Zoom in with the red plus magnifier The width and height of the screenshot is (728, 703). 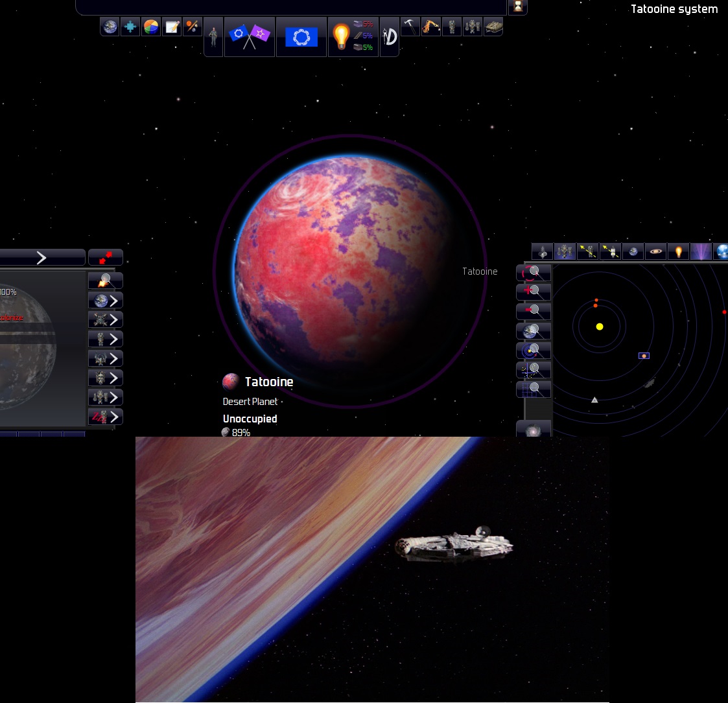click(534, 292)
